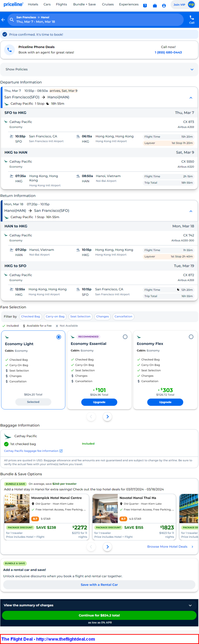Viewport: 199px width, 644px height.
Task: Click takeoff icon at 10:55p San Francisco
Action: point(12,136)
